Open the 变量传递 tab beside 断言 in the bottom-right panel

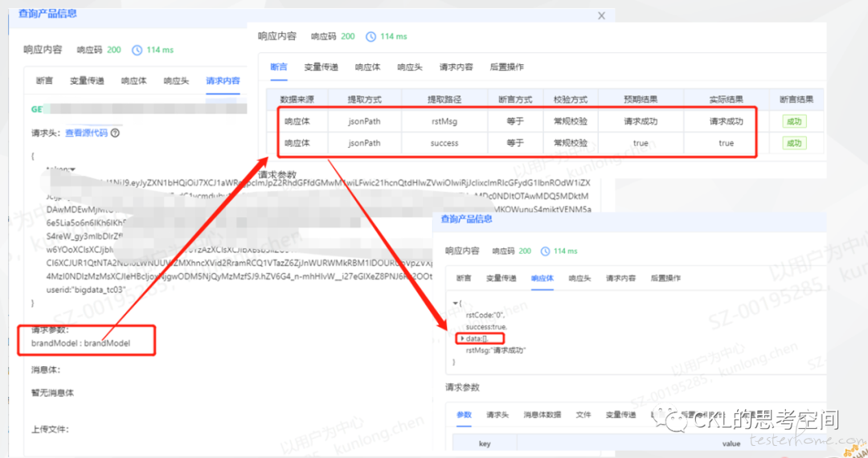coord(501,278)
